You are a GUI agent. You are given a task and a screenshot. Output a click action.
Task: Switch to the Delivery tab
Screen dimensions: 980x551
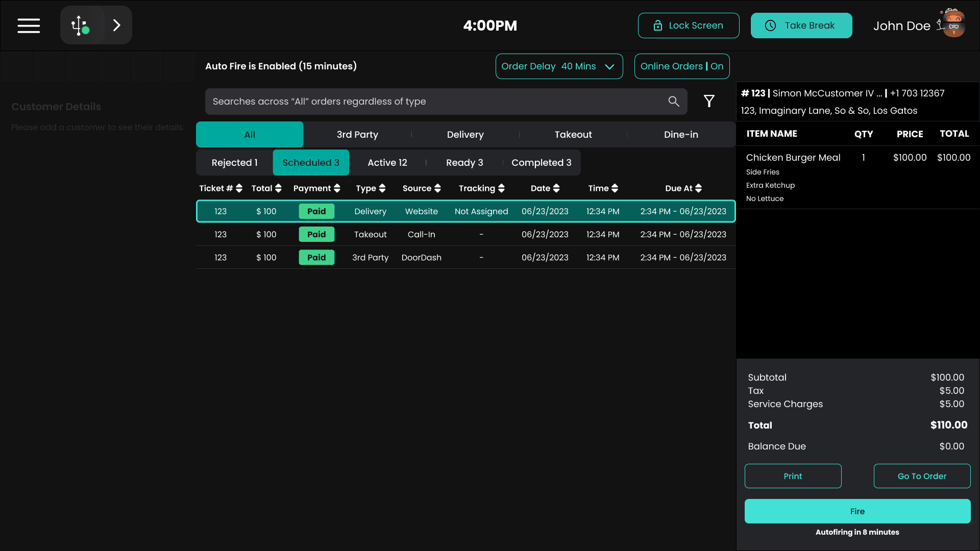[x=465, y=135]
